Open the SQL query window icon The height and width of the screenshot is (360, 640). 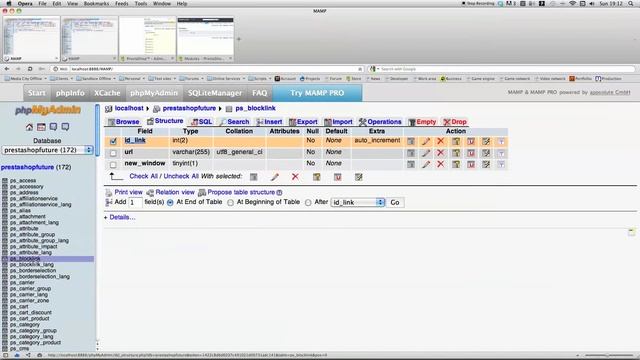[x=41, y=127]
